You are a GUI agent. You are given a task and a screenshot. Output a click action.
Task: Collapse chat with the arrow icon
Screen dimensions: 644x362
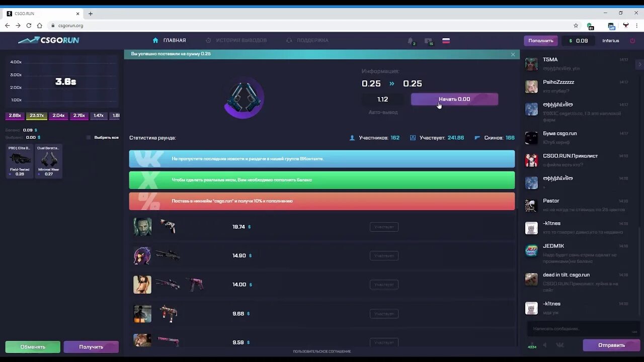pos(640,64)
